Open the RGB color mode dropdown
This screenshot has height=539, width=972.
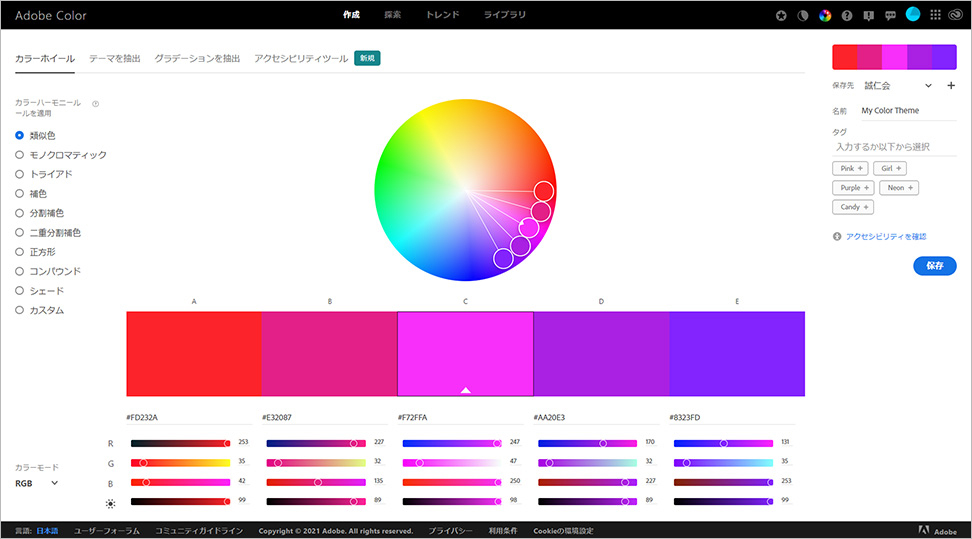pos(37,483)
